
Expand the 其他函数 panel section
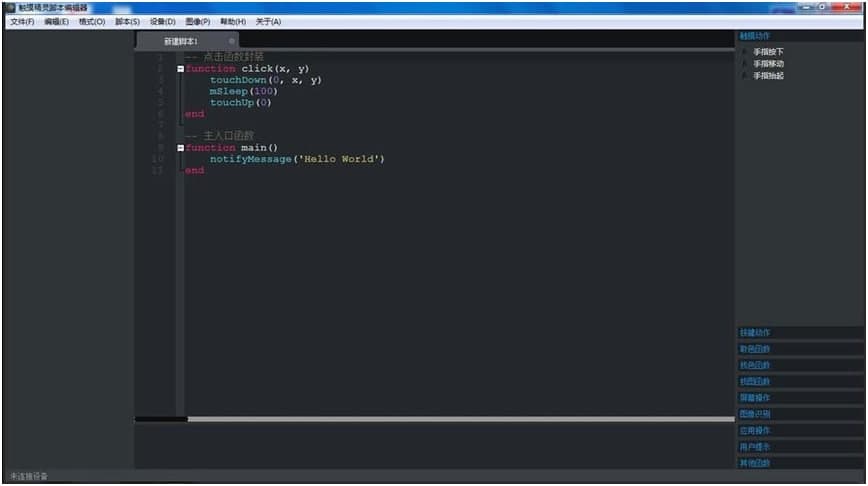tap(800, 463)
